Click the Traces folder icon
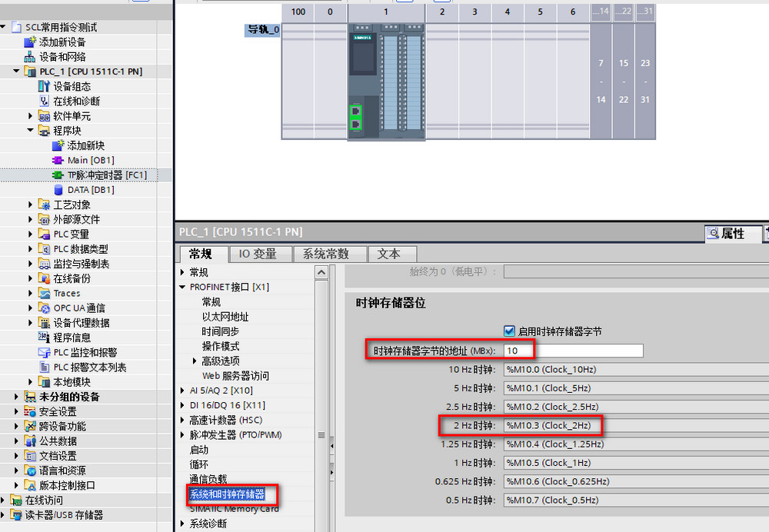769x532 pixels. (44, 293)
